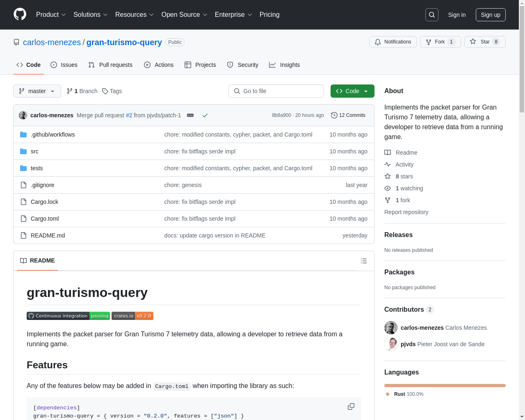Viewport: 525px width, 420px height.
Task: Select the README tab header
Action: [37, 260]
